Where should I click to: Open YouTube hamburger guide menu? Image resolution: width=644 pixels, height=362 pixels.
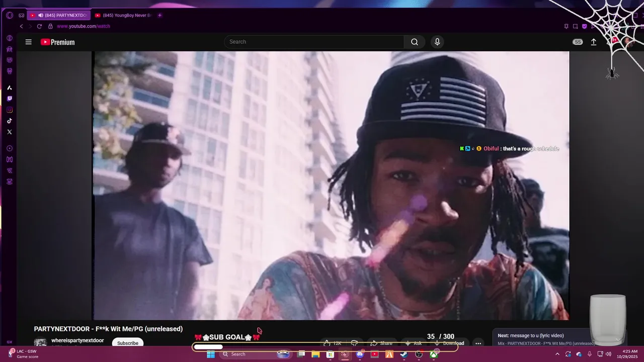coord(29,42)
